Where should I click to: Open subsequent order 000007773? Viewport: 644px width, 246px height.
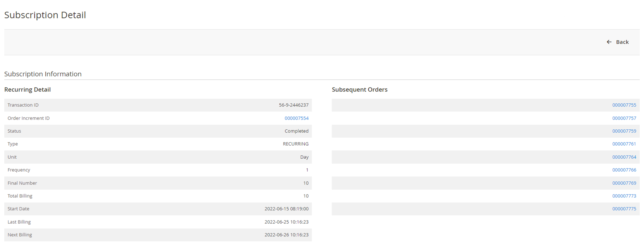click(x=624, y=196)
